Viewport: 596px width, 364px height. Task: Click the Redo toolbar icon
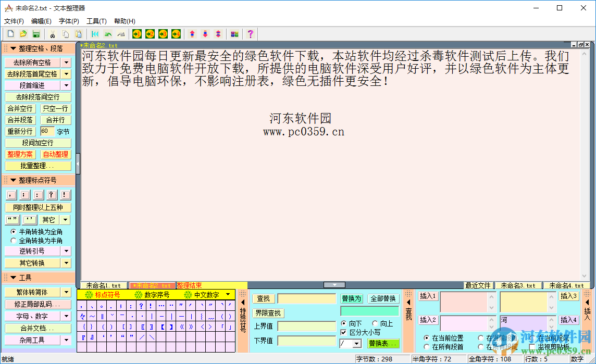pyautogui.click(x=121, y=34)
